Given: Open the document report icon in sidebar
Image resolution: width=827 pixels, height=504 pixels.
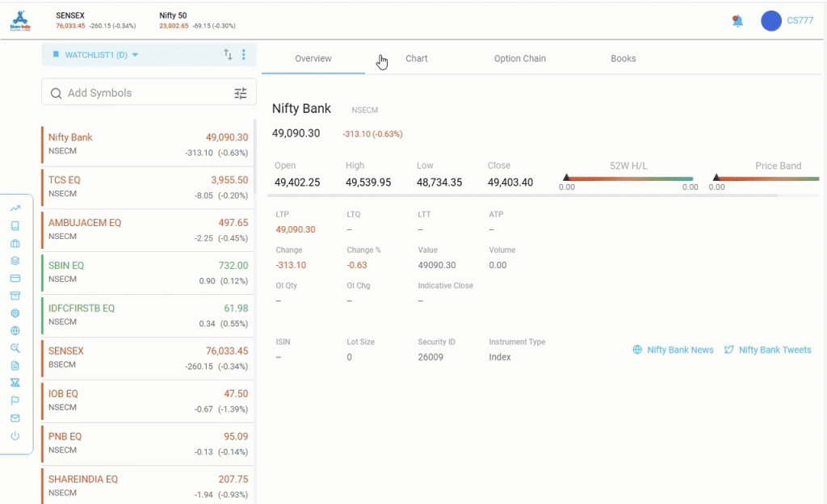Looking at the screenshot, I should 15,365.
